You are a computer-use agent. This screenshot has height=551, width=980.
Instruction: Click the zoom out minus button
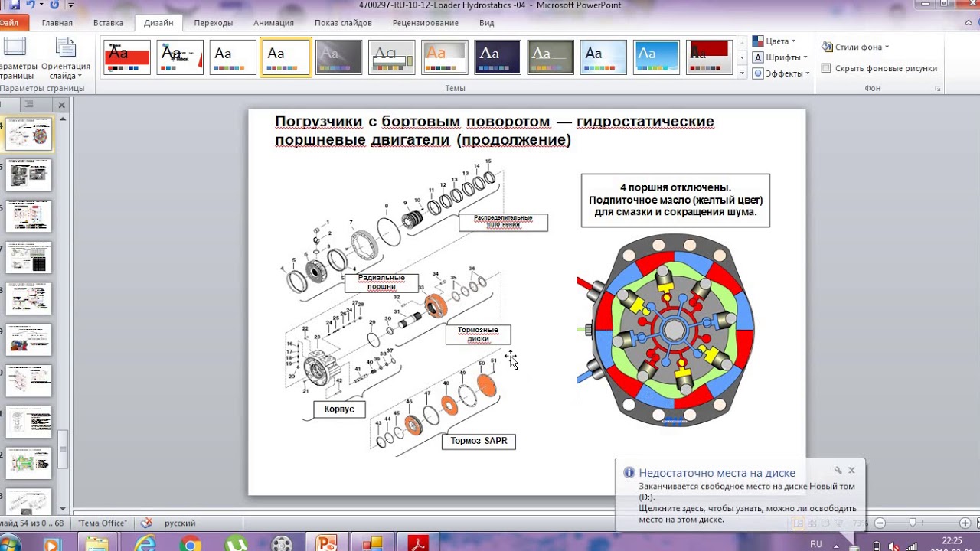point(880,523)
